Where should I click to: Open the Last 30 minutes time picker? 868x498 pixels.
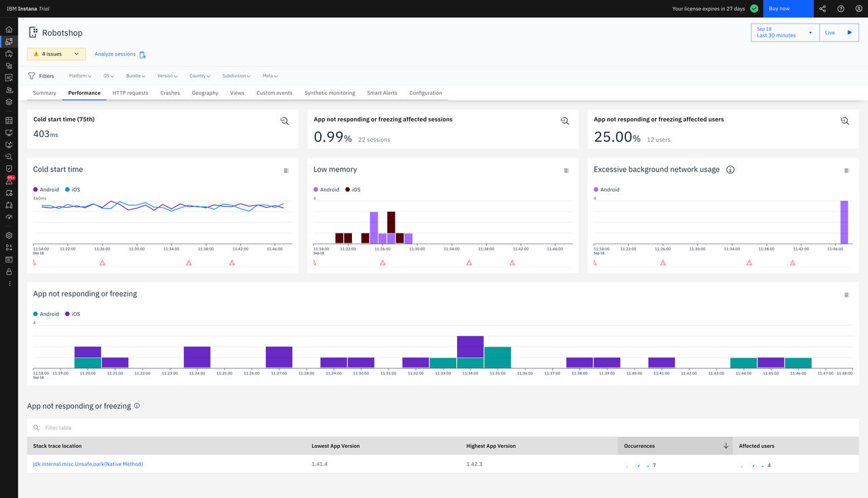[x=785, y=33]
